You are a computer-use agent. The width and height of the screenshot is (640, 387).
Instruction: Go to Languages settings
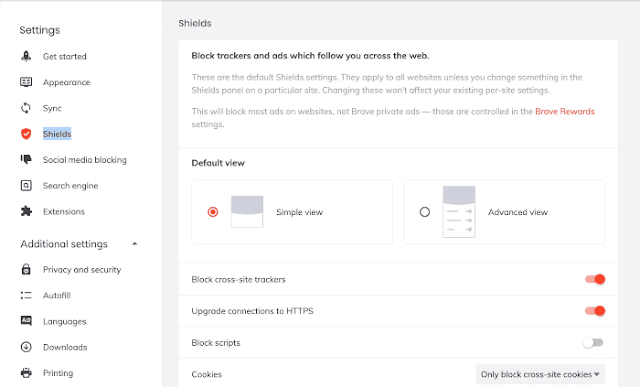click(64, 322)
